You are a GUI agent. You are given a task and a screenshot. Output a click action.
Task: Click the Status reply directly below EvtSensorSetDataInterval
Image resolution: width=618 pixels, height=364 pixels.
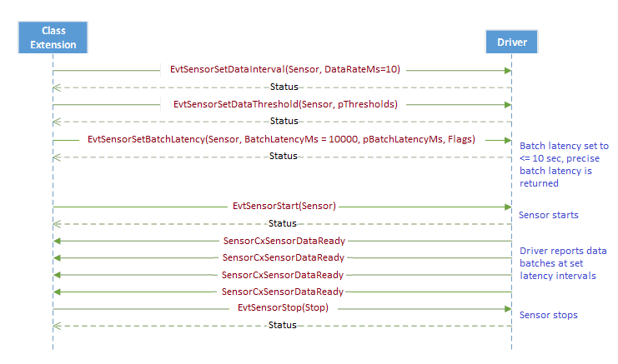284,87
